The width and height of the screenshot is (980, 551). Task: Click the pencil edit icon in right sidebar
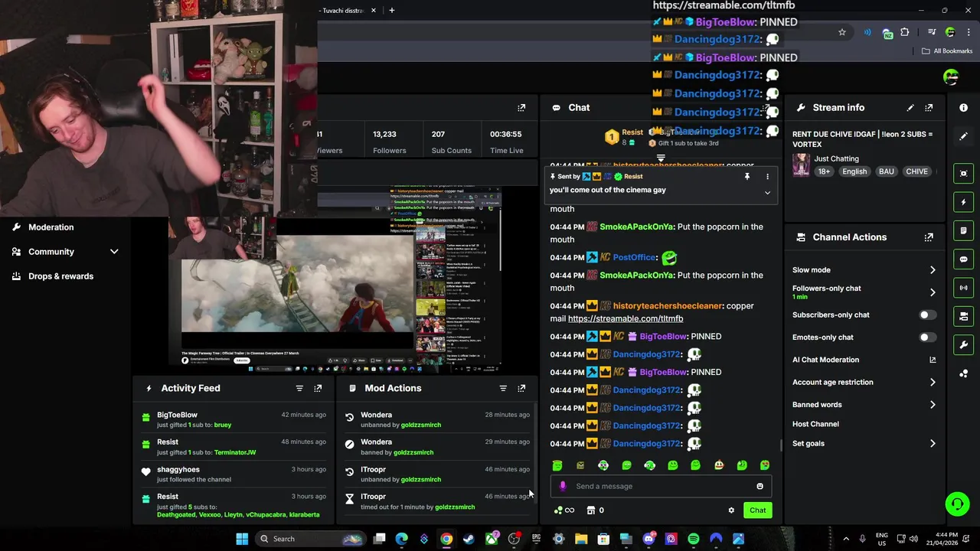(964, 136)
